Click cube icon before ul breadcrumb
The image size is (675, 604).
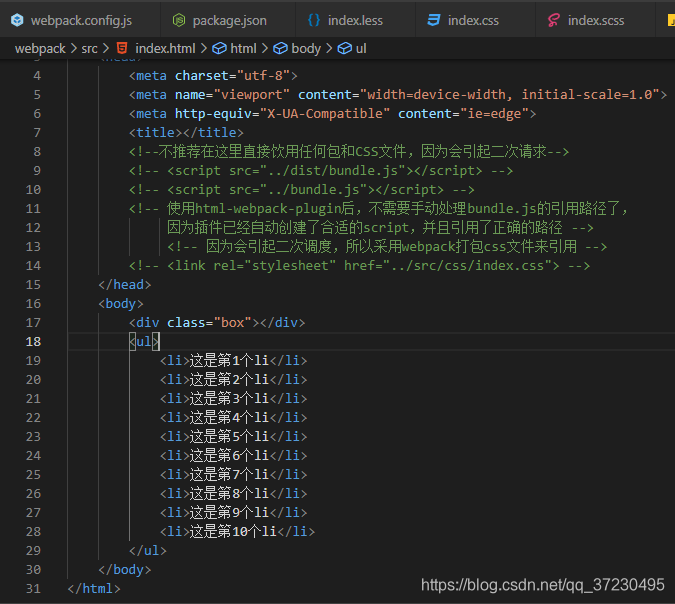344,48
